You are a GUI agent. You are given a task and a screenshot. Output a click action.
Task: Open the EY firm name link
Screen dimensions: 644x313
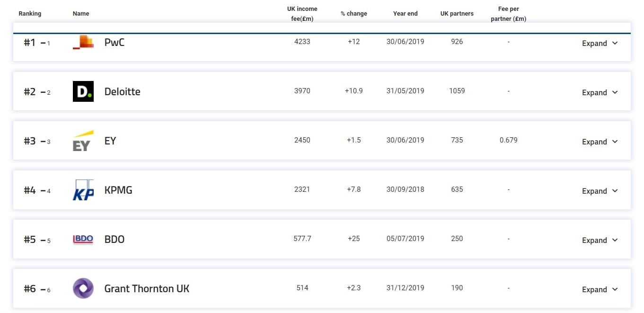[x=110, y=141]
